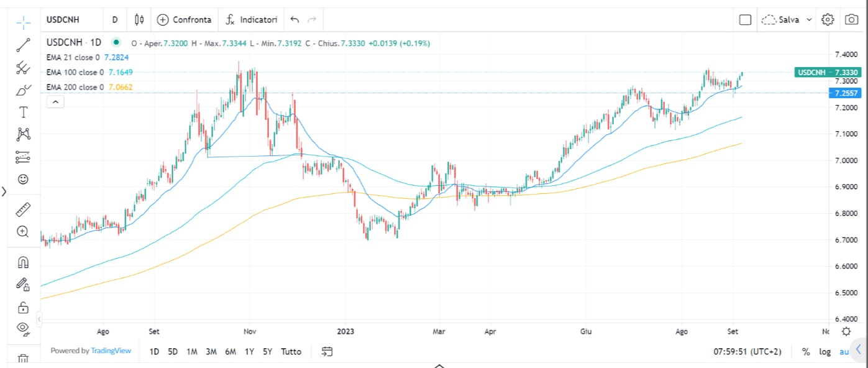Expand the dropdown arrow next to Salva

point(809,20)
